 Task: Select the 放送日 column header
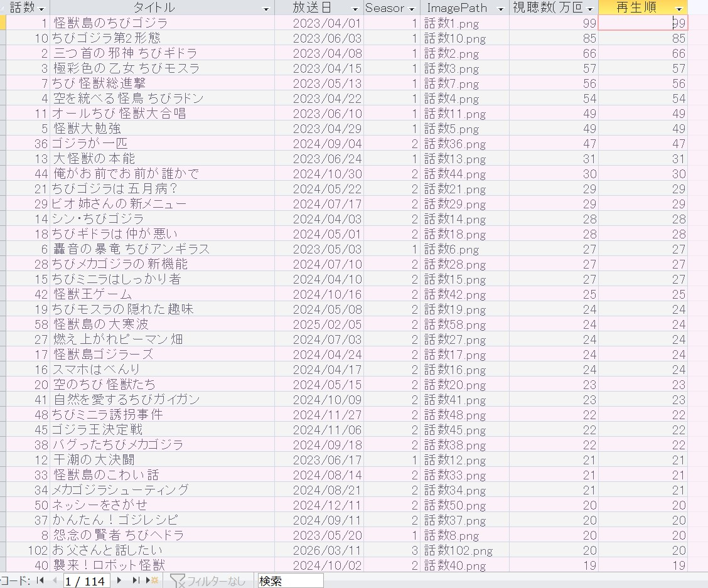[319, 8]
